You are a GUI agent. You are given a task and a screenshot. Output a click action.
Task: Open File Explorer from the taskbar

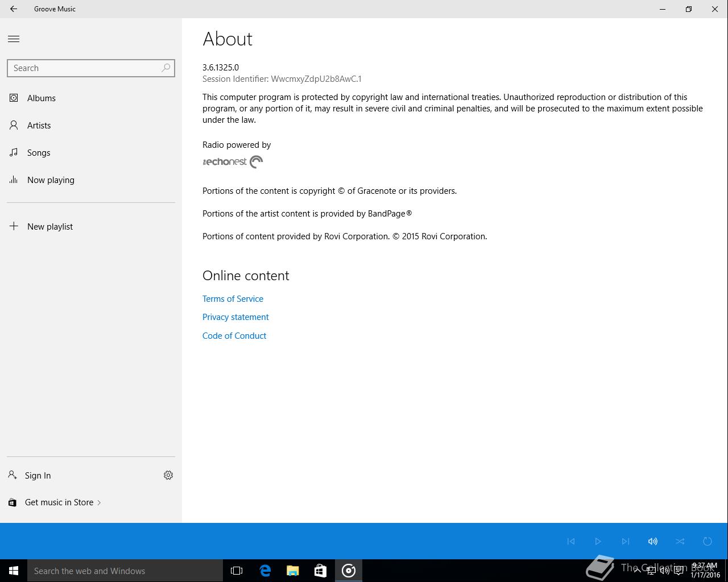click(x=293, y=571)
